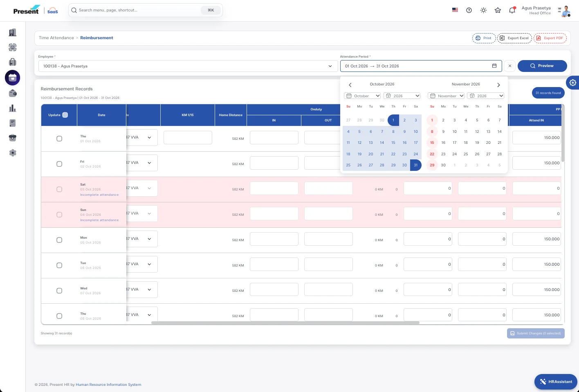Click the suitcase icon in the sidebar
The image size is (579, 392).
tap(13, 62)
